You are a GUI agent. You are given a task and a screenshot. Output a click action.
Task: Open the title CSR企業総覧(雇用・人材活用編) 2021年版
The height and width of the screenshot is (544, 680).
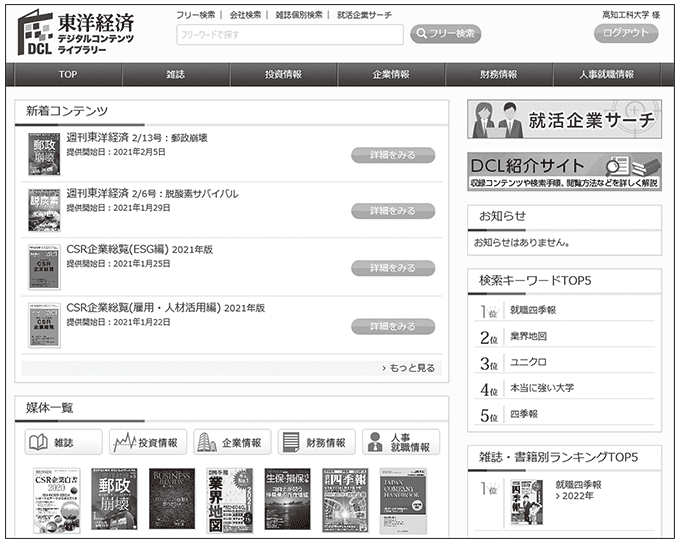click(166, 308)
